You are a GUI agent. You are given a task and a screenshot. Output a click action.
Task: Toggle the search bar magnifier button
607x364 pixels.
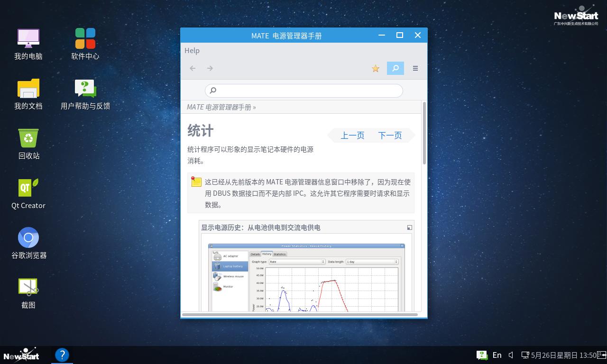coord(395,68)
